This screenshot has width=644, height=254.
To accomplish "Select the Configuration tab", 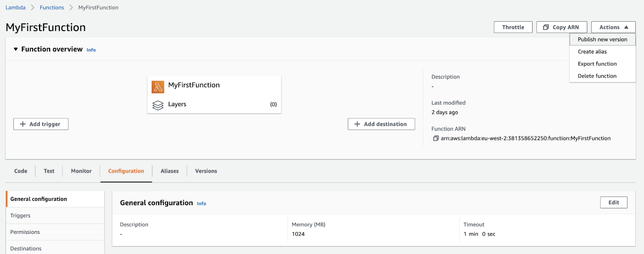I will click(x=126, y=171).
